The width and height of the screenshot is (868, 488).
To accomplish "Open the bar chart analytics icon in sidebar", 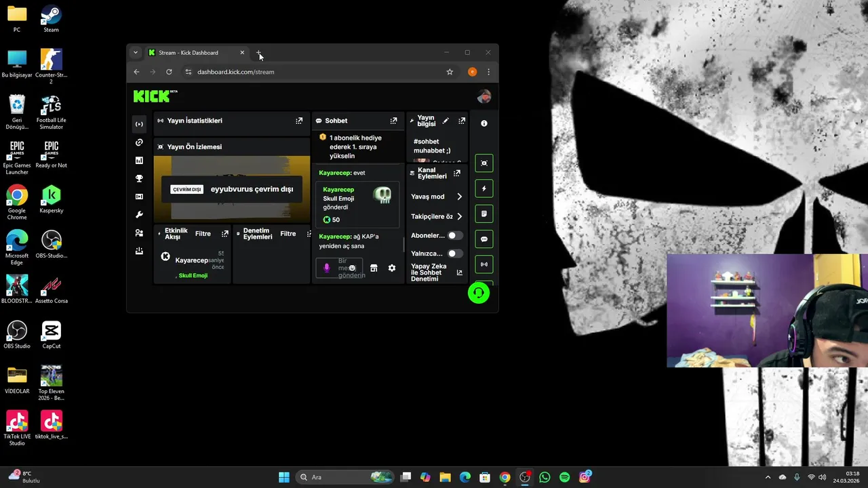I will [x=139, y=161].
